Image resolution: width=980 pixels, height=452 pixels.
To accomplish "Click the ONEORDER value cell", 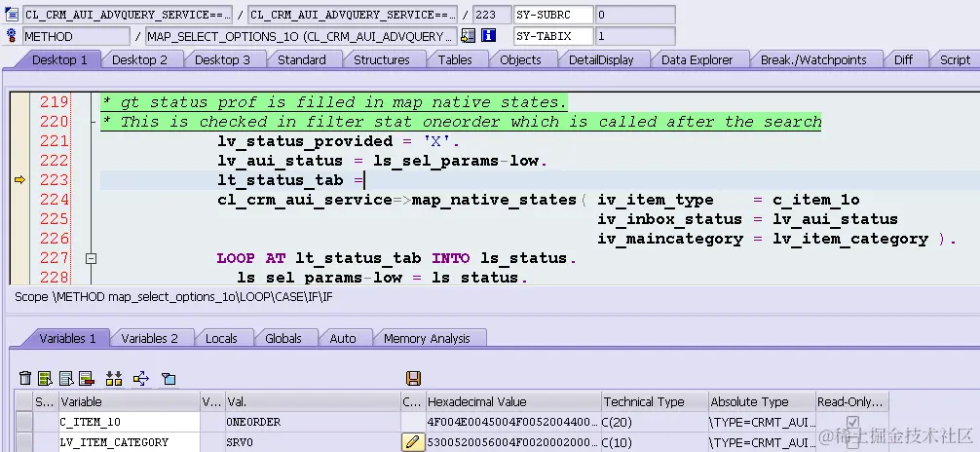I will pos(313,422).
